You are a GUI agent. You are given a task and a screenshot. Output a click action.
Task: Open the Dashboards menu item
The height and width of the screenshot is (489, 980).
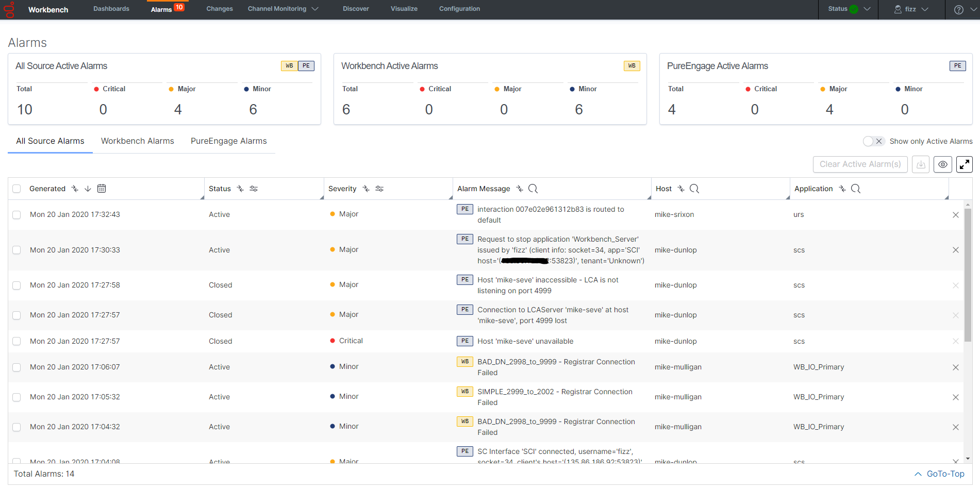[111, 9]
